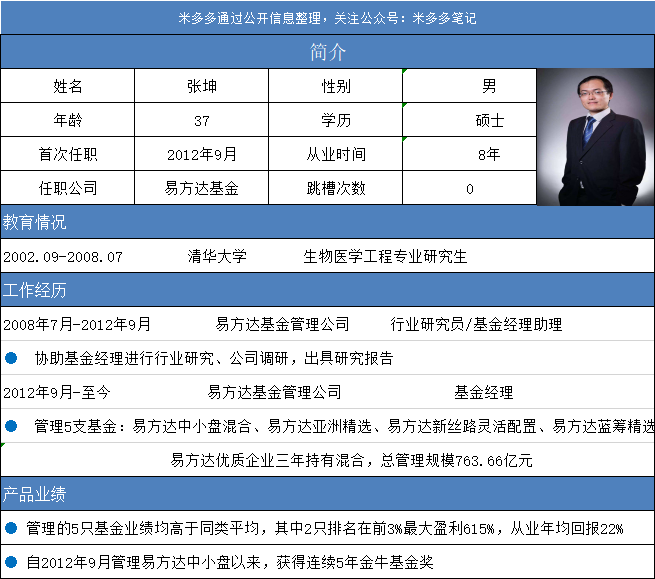Select the '首次任职' label cell
Image resolution: width=655 pixels, height=579 pixels.
pyautogui.click(x=68, y=154)
